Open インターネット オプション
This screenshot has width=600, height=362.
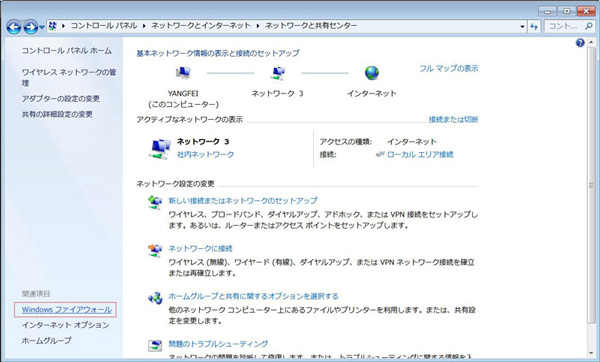pos(65,325)
